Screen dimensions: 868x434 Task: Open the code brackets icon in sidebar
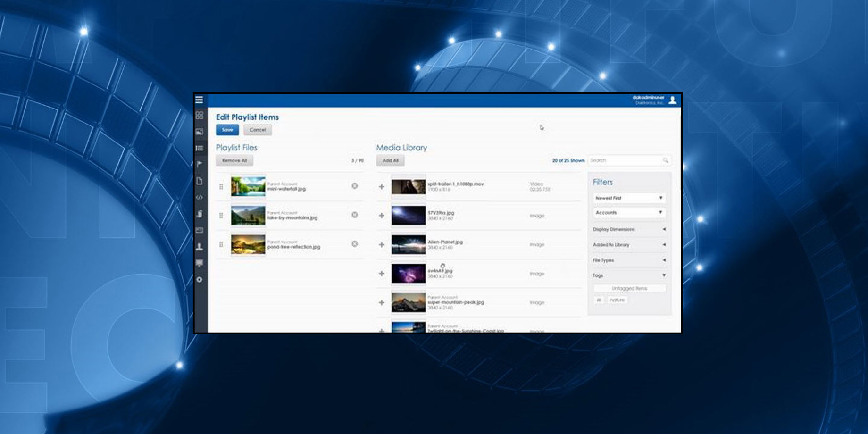point(199,197)
